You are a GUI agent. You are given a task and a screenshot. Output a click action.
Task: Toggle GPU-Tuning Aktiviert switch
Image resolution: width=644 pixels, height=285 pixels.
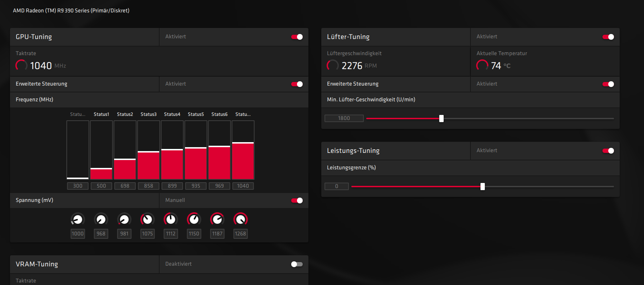(297, 37)
